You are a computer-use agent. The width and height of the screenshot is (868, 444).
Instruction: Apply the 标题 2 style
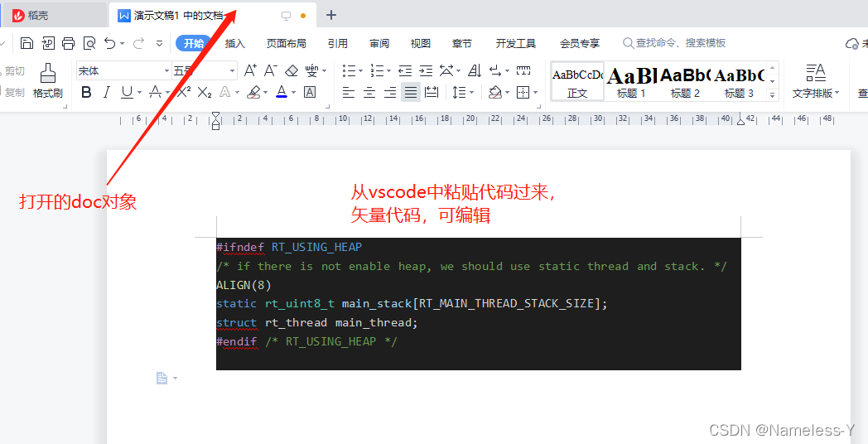pos(685,81)
